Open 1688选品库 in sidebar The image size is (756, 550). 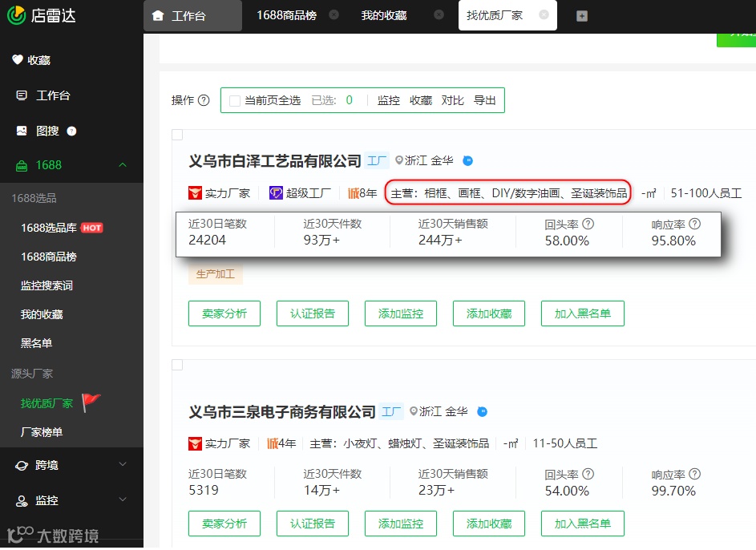point(49,228)
